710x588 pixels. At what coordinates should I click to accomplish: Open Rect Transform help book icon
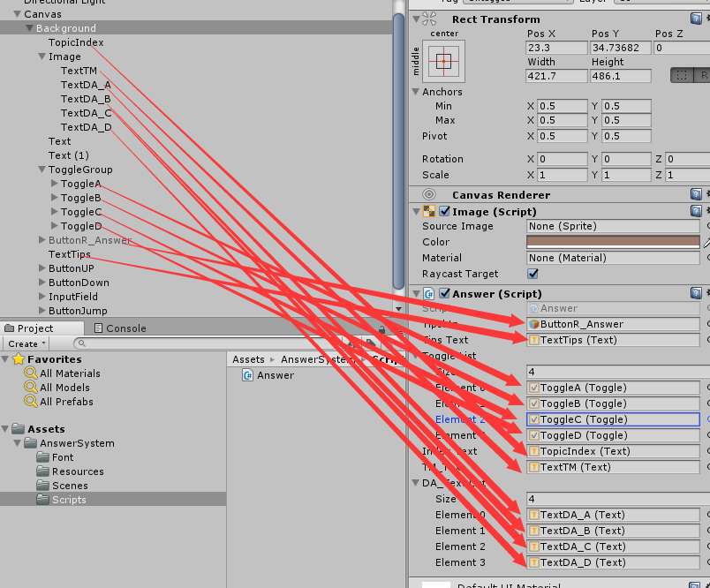[x=696, y=19]
